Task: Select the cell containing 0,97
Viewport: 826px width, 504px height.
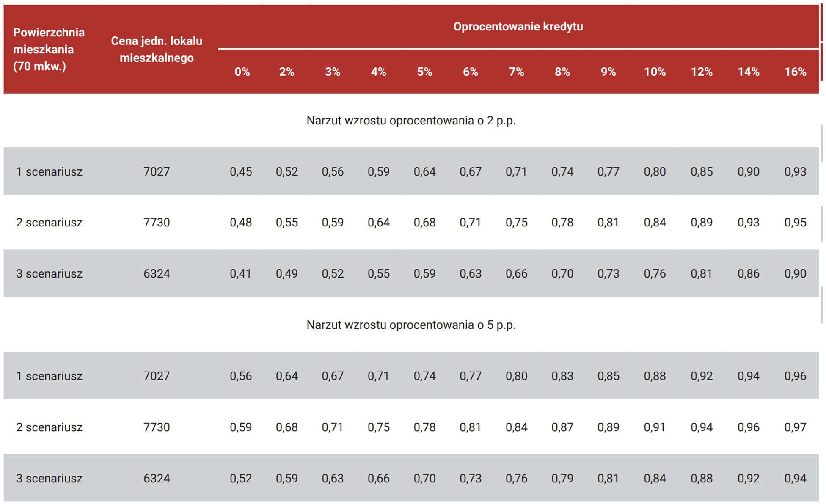Action: click(795, 427)
